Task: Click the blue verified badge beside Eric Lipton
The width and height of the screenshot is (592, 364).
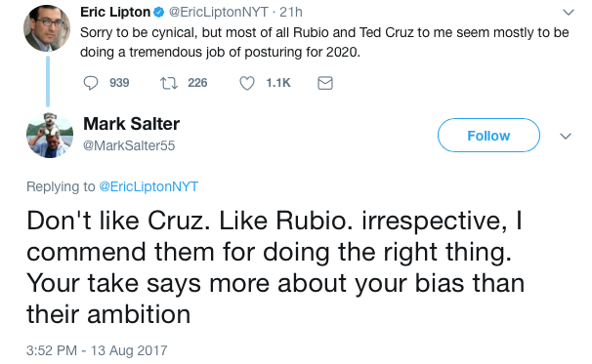Action: (x=159, y=13)
